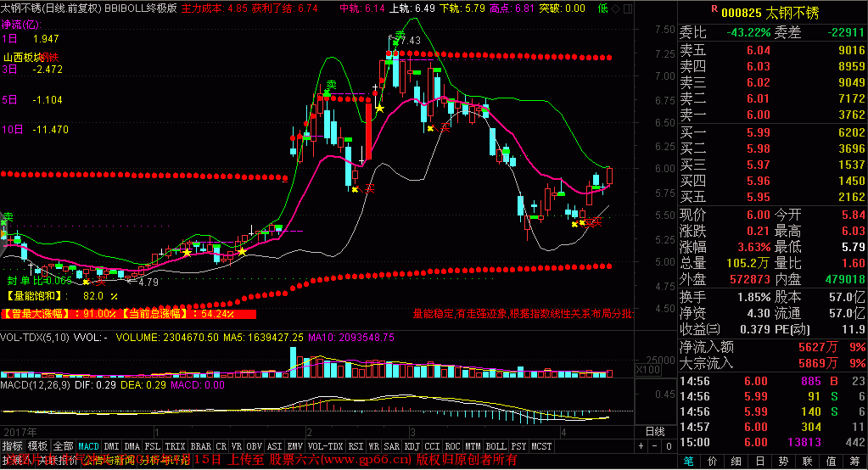Select the 势 tab in quote panel
This screenshot has height=470, width=868.
point(784,462)
